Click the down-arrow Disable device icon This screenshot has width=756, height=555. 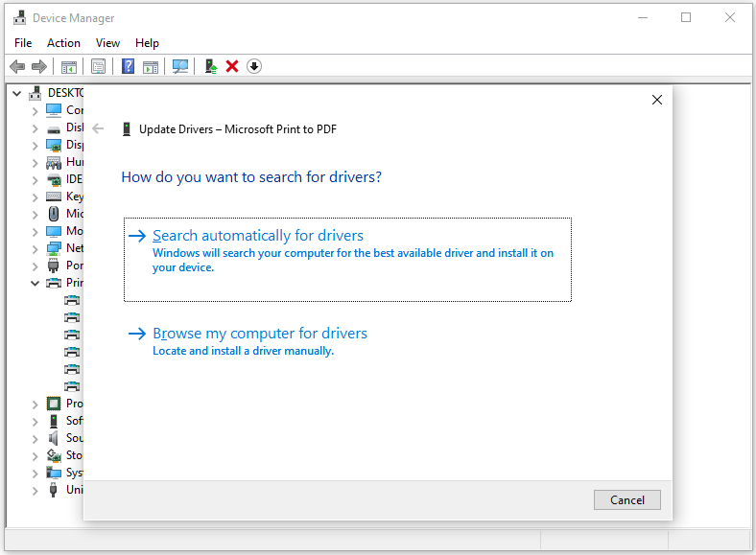[254, 66]
